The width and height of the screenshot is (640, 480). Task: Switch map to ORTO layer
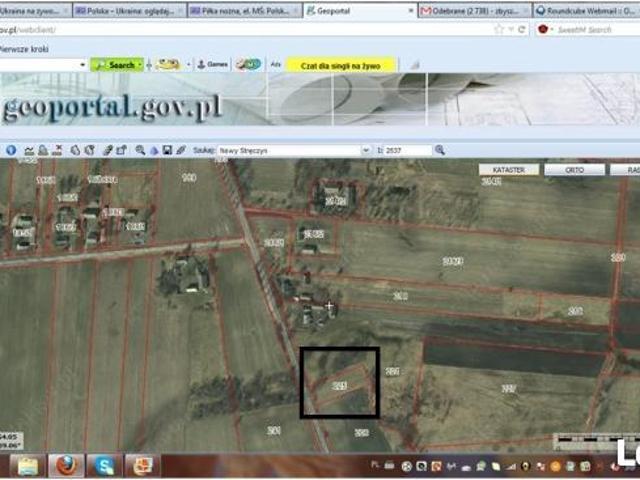coord(574,170)
